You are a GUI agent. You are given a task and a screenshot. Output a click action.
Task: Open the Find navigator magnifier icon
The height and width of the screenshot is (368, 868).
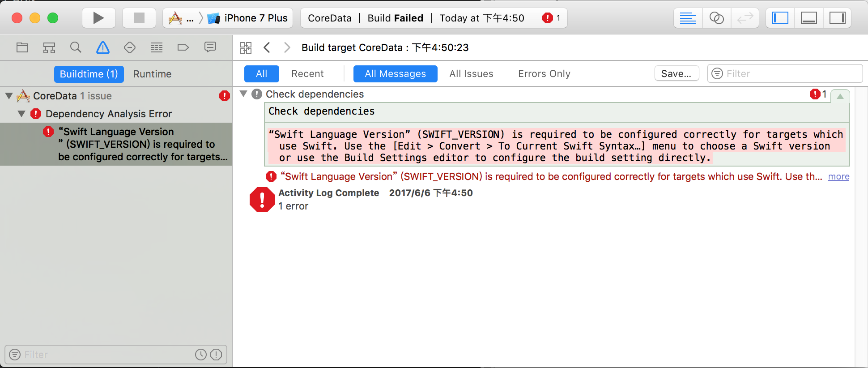click(76, 47)
